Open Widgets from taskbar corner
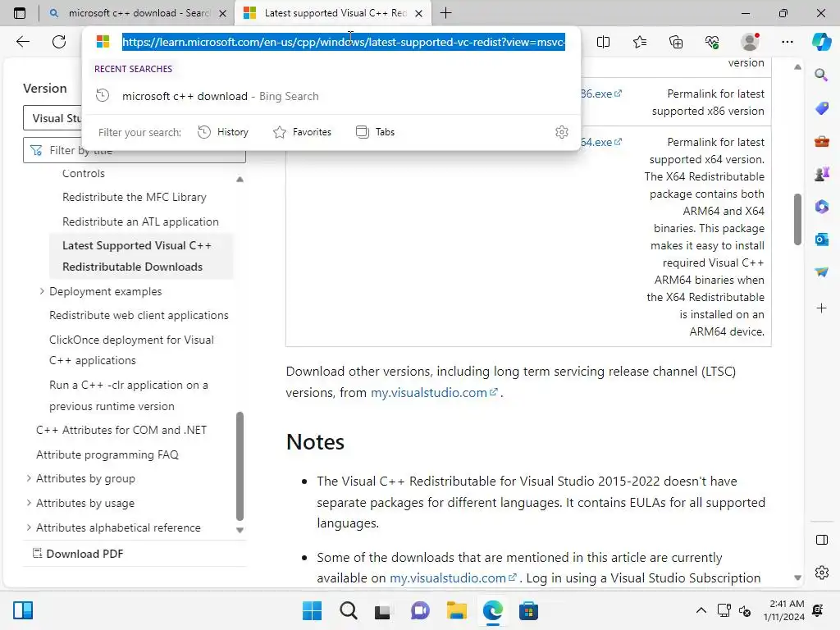 click(x=23, y=610)
